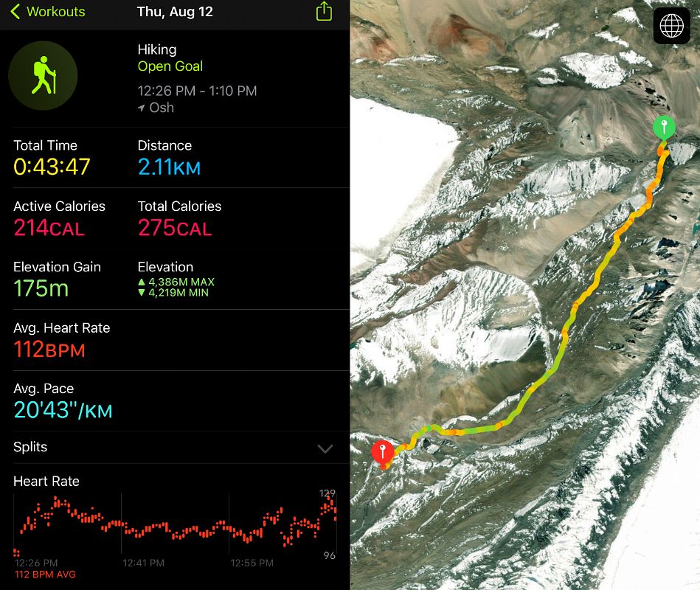Image resolution: width=700 pixels, height=590 pixels.
Task: Tap the Distance 2.11KM value
Action: [169, 167]
